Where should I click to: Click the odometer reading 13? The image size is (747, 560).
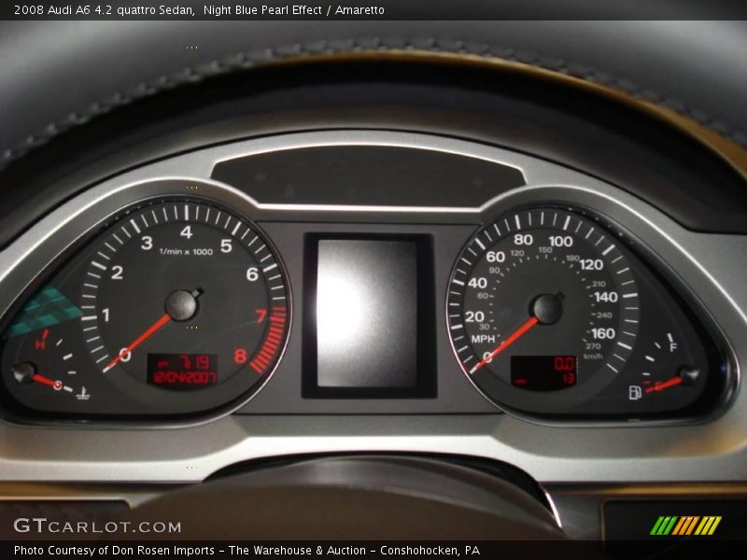(x=568, y=379)
